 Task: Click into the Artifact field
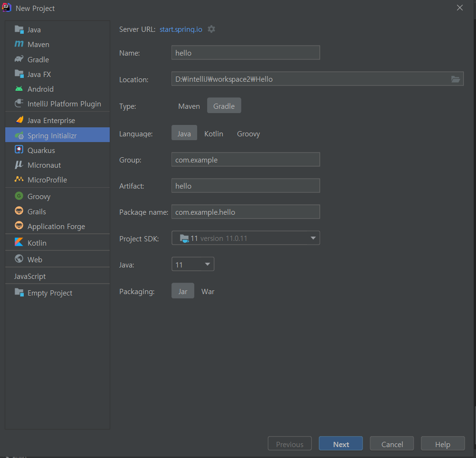246,186
